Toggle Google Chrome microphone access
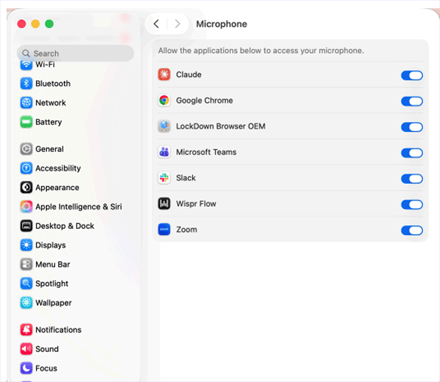440x382 pixels. [412, 101]
